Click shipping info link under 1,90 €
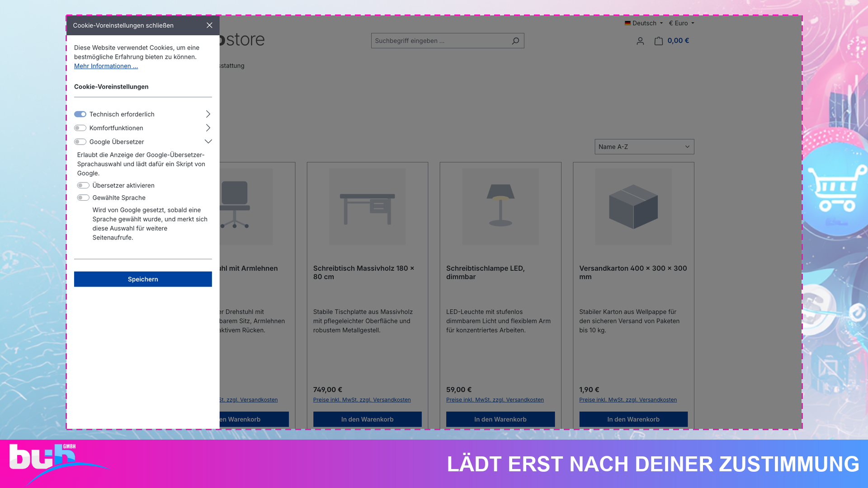The height and width of the screenshot is (488, 868). (x=628, y=400)
